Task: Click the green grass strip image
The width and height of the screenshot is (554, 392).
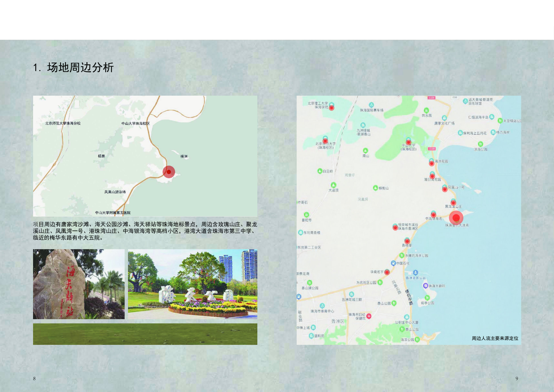Action: point(145,334)
